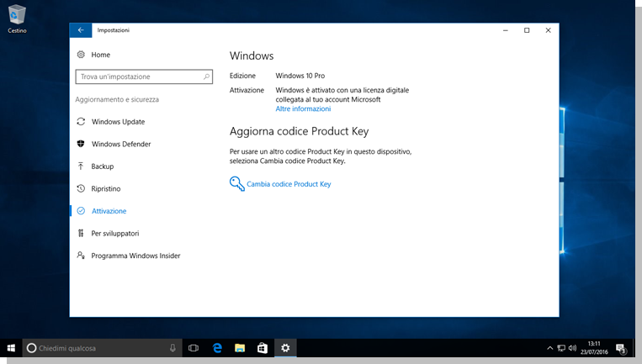Click the Ripristino recovery icon
The height and width of the screenshot is (364, 642).
pyautogui.click(x=81, y=188)
